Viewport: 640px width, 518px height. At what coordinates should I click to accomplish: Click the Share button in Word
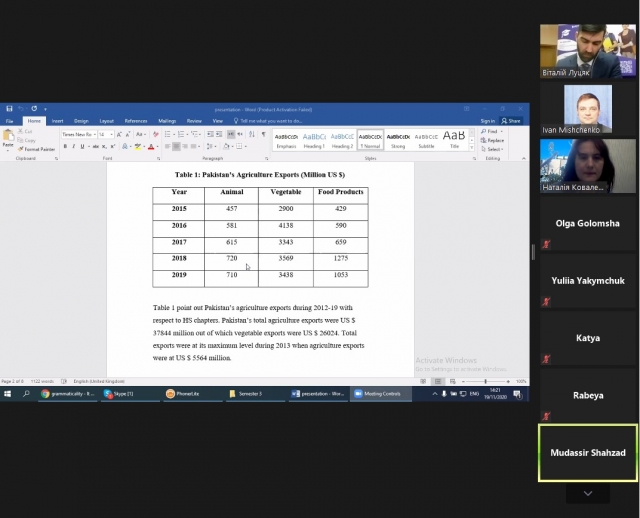click(x=512, y=120)
